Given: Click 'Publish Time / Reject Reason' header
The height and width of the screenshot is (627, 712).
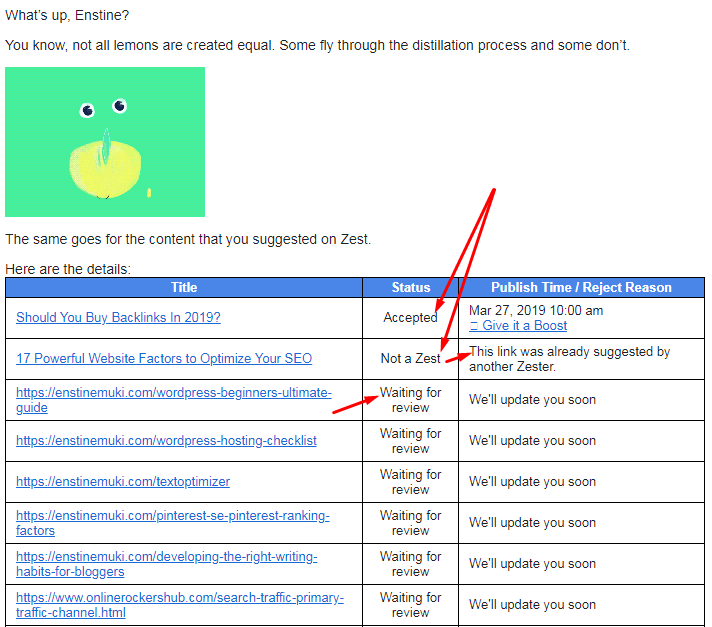Looking at the screenshot, I should (581, 287).
